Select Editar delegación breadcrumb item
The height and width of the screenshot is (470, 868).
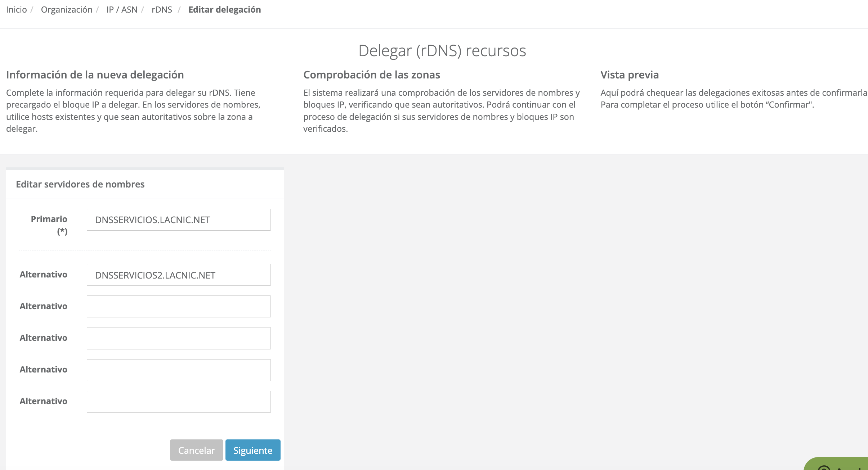224,10
